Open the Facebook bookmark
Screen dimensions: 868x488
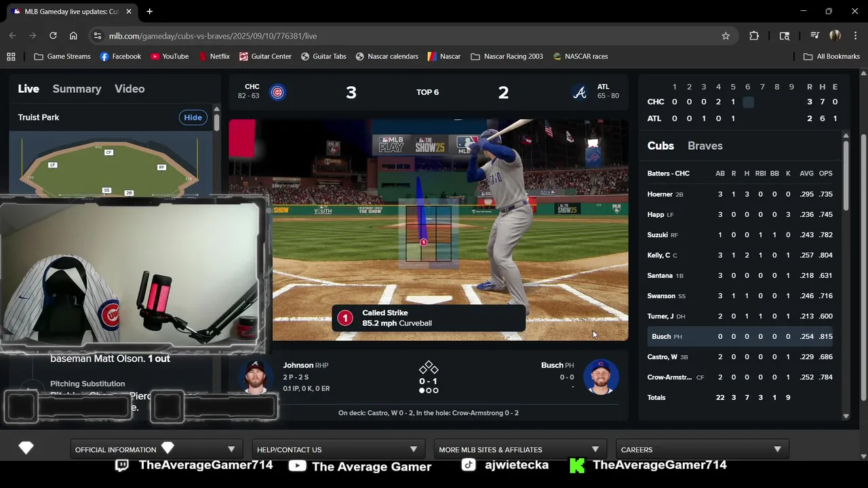pos(121,56)
